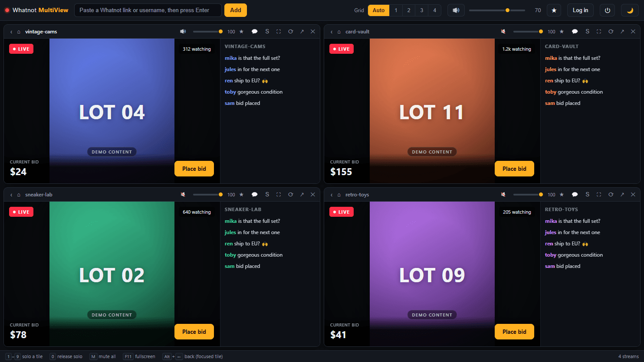Adjust the retro-toys volume slider
This screenshot has width=644, height=362.
(528, 195)
